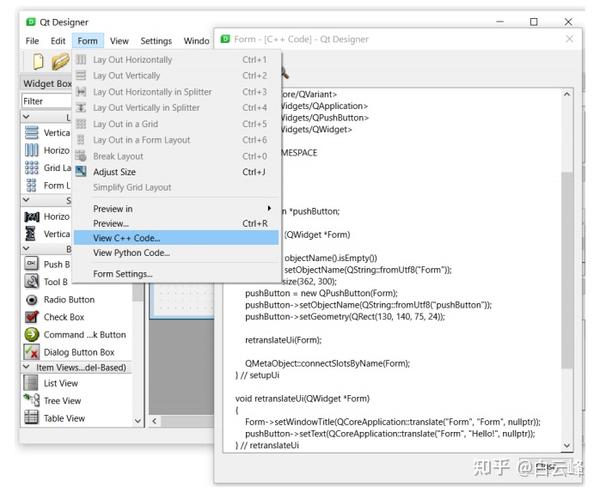Close the C++ Code window
This screenshot has height=493, width=600.
(569, 39)
